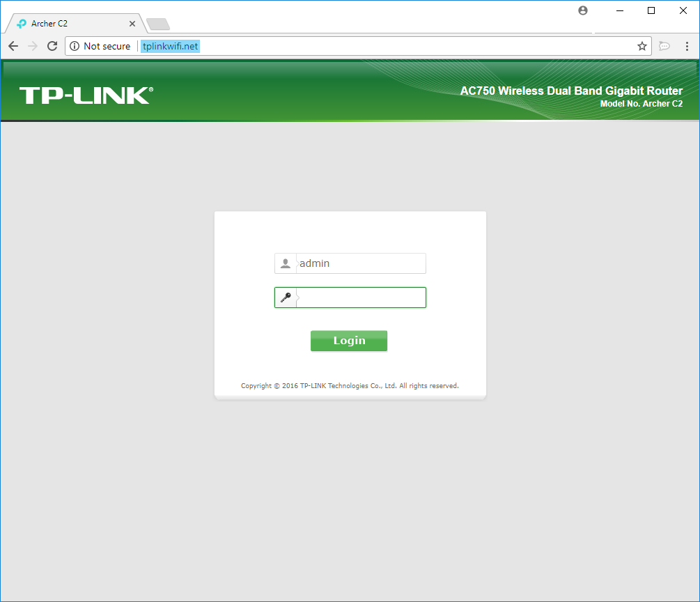Click the tplinkwifi.net address bar
Screen dimensions: 700x602
358,46
